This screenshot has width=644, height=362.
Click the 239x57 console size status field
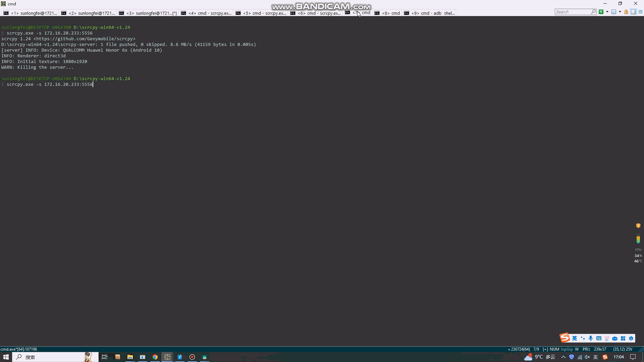(600, 349)
